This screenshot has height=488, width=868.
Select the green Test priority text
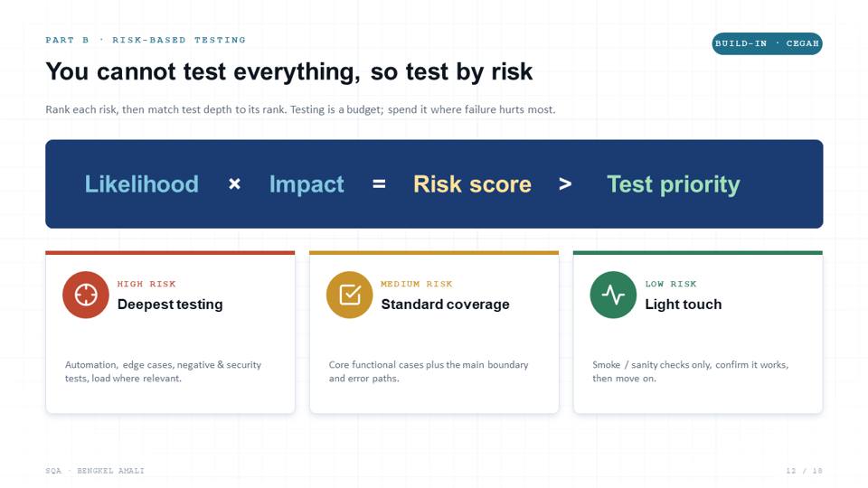pos(673,184)
